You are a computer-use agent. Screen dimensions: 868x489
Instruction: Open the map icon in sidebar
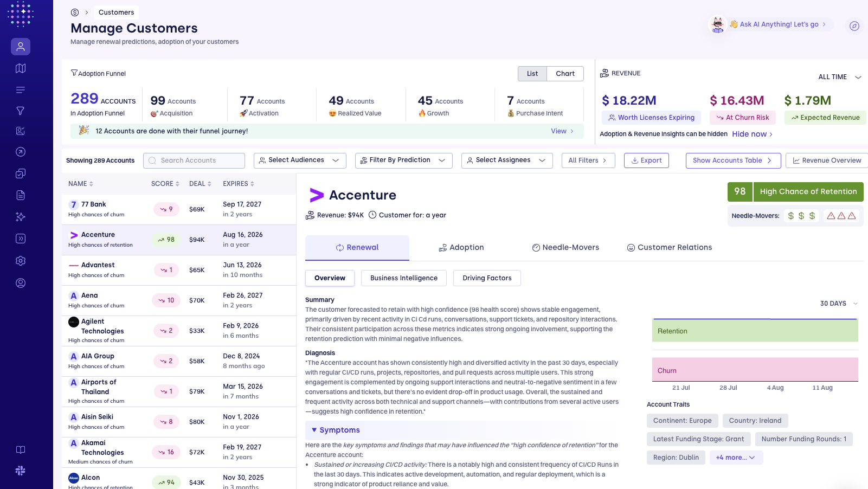coord(21,68)
